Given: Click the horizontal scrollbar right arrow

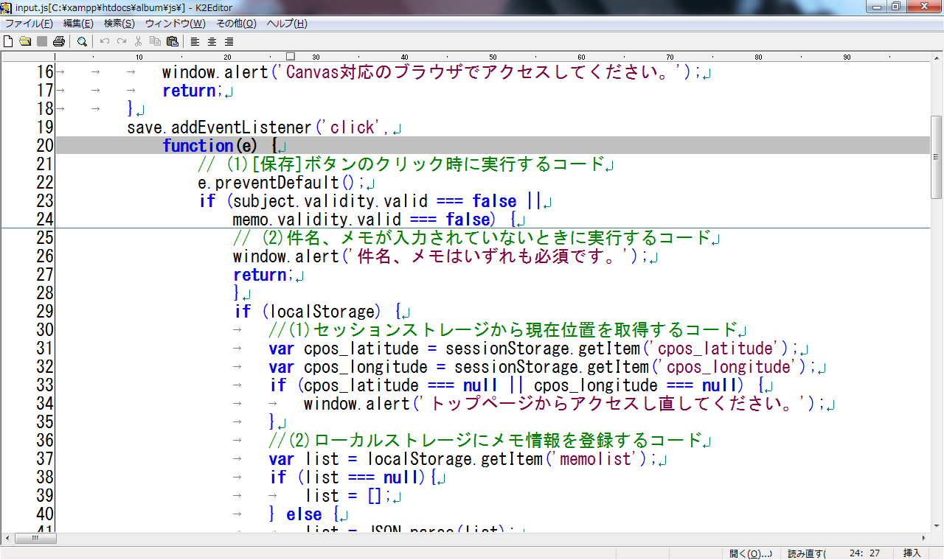Looking at the screenshot, I should pos(924,539).
